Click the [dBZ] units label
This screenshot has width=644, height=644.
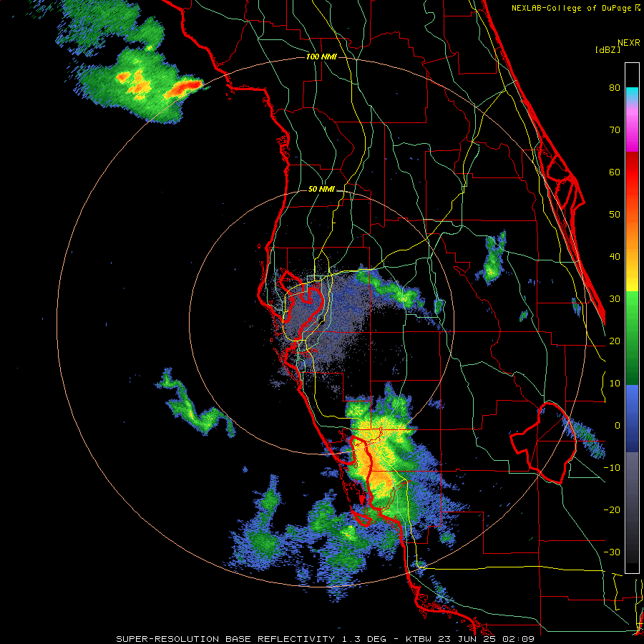608,49
